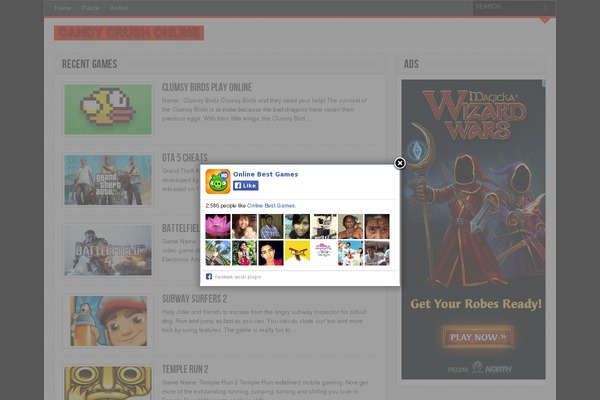Click the Grand Theft Auto thumbnail

pos(108,180)
